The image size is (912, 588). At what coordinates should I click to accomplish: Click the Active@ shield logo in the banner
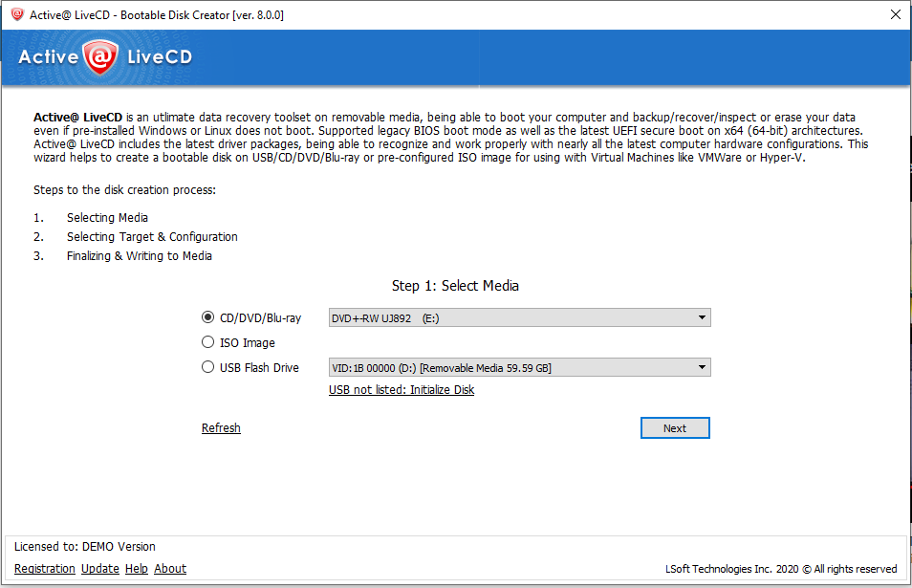click(100, 57)
